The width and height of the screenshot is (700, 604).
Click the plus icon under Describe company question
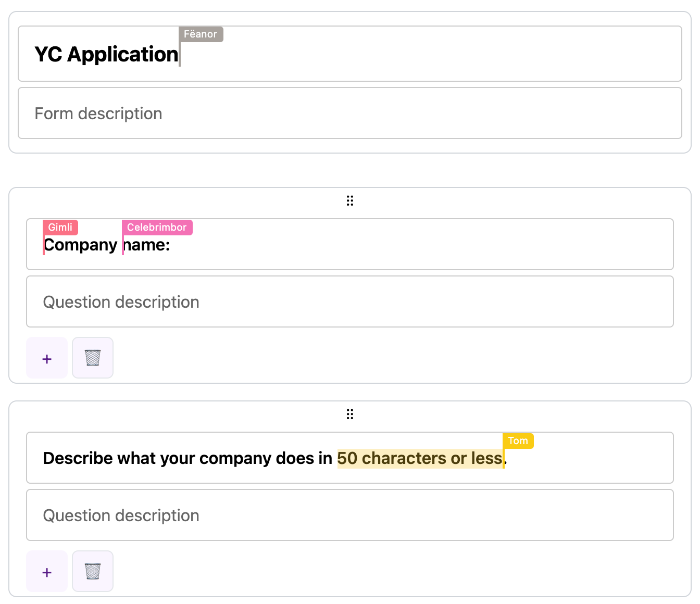pyautogui.click(x=47, y=571)
